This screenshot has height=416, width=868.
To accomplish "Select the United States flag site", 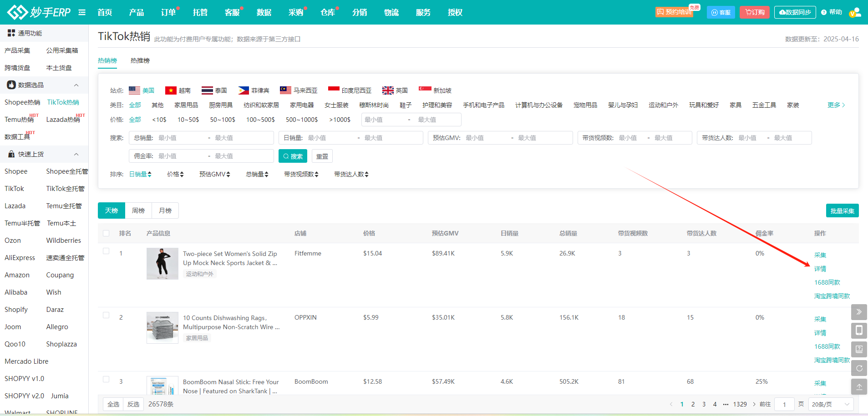I will click(134, 90).
